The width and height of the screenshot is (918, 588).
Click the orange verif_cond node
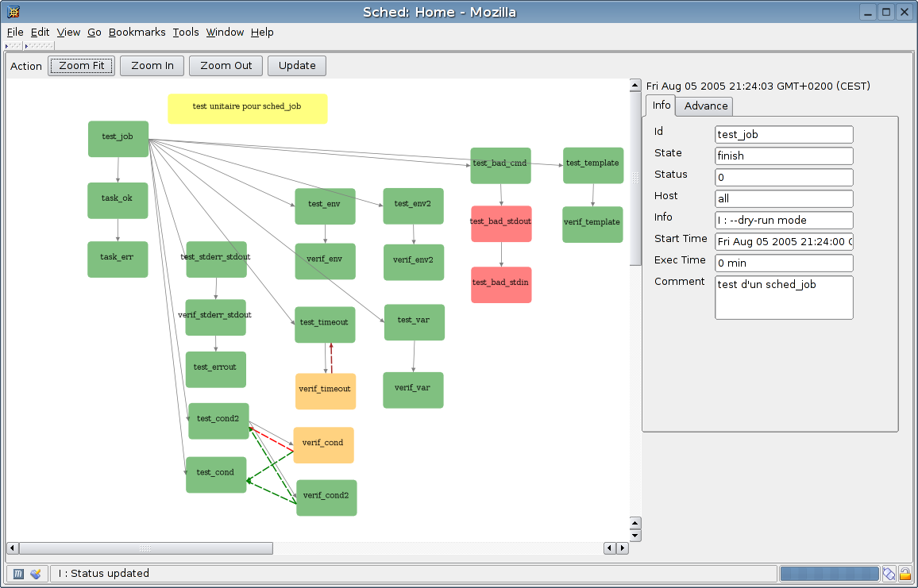pyautogui.click(x=323, y=444)
